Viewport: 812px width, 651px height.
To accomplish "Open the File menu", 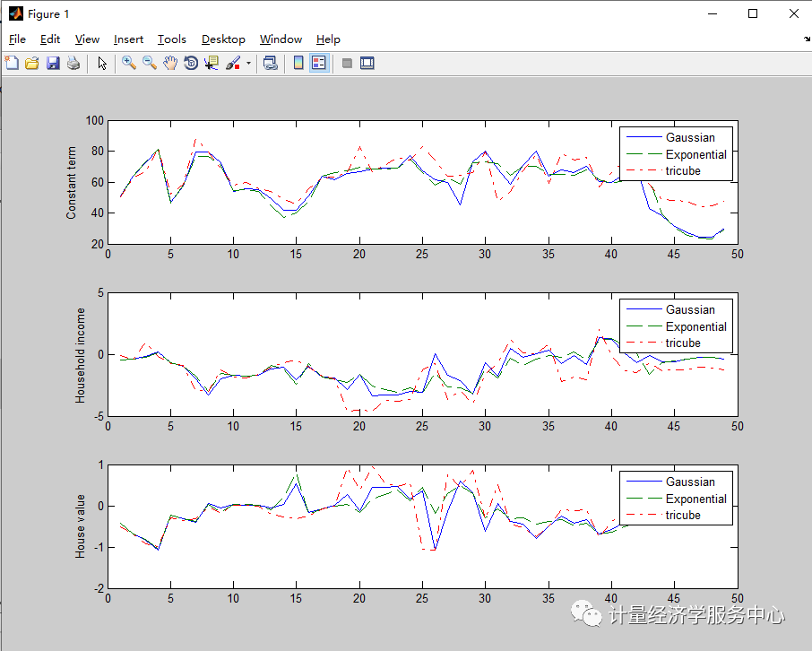I will pyautogui.click(x=17, y=39).
